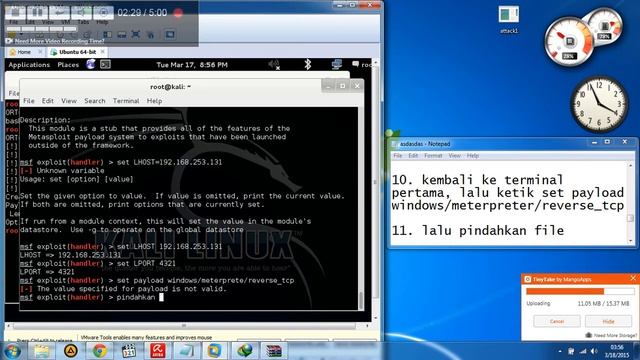Screen dimensions: 640x360
Task: Click the recorder webcam button
Action: (x=103, y=12)
